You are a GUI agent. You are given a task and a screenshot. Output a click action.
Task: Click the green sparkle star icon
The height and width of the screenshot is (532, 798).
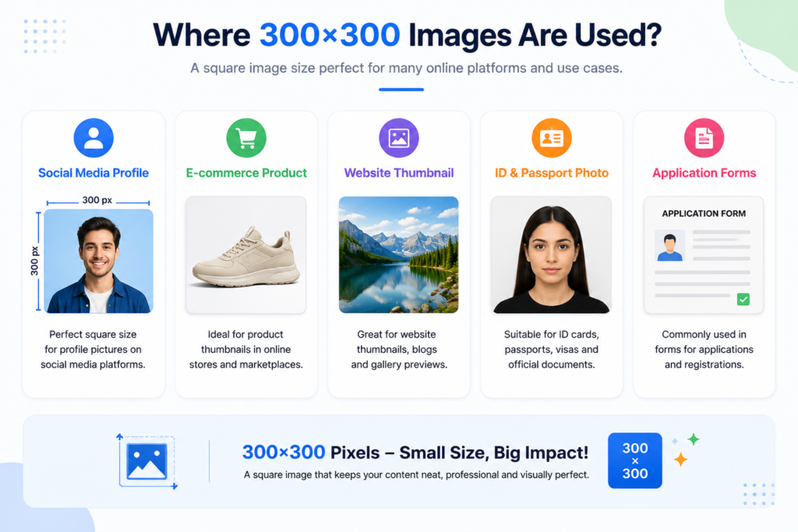693,439
